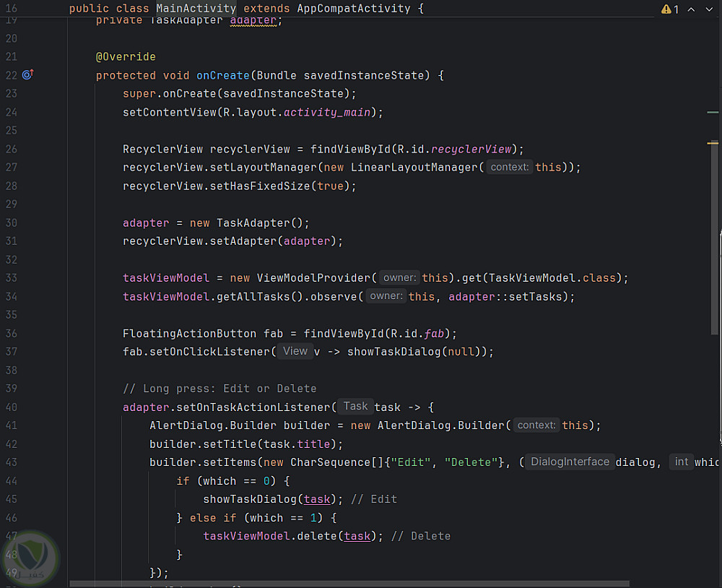Click TaskViewModel.class on line 33
Screen dimensions: 722x588
[x=552, y=278]
